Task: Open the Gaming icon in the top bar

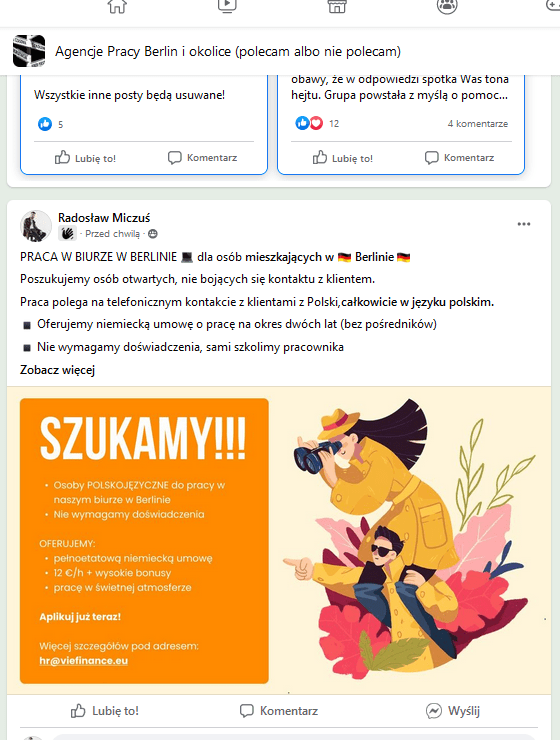Action: pyautogui.click(x=553, y=5)
